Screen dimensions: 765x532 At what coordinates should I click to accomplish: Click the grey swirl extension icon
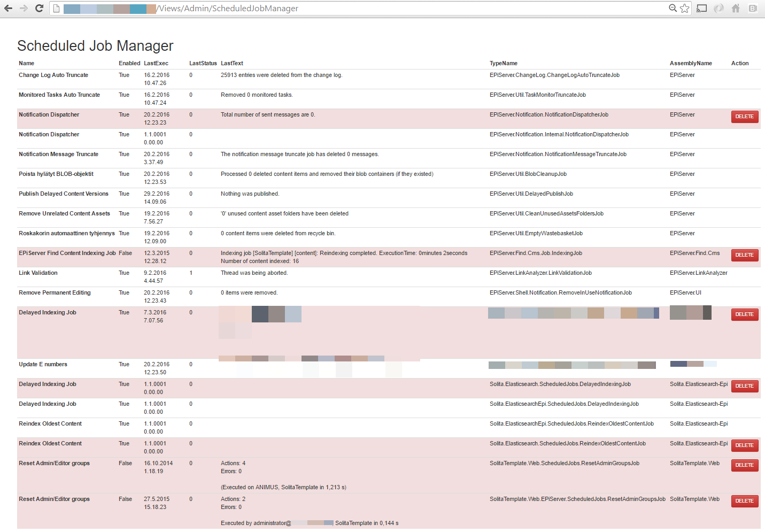719,8
